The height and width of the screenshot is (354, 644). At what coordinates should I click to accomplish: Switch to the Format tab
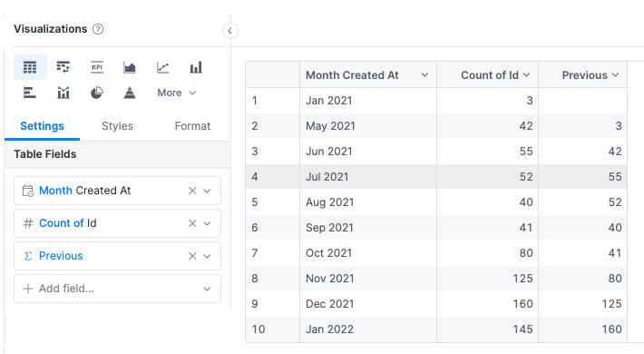pos(192,126)
